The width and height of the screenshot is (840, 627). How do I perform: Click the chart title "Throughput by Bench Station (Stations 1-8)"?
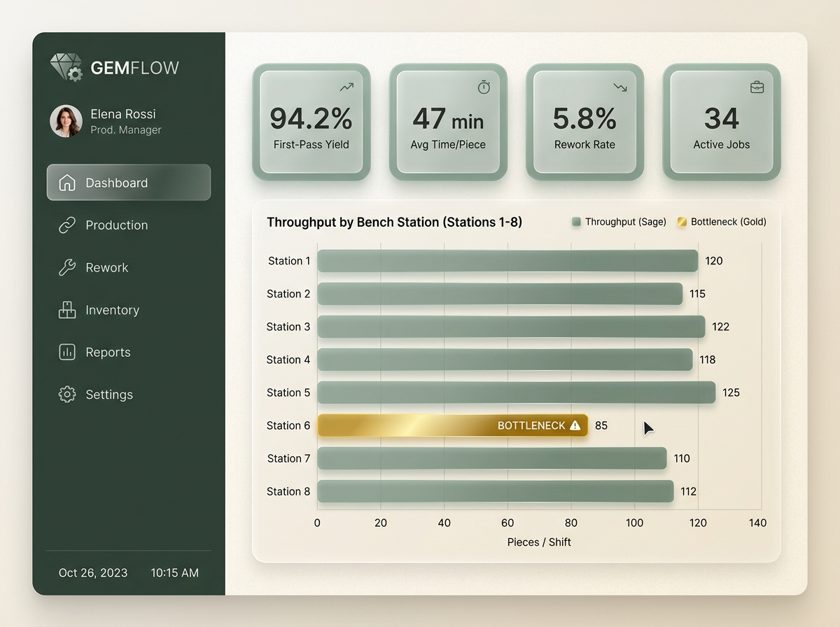pos(395,223)
